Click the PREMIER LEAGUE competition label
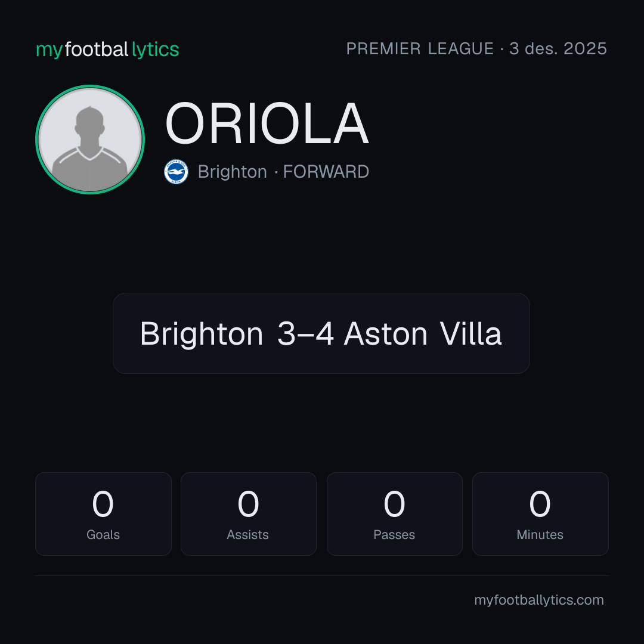This screenshot has height=644, width=644. [420, 49]
